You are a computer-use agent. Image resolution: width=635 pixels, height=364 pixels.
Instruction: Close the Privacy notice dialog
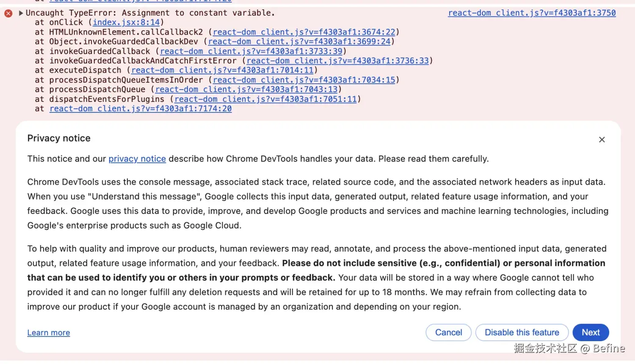click(602, 140)
